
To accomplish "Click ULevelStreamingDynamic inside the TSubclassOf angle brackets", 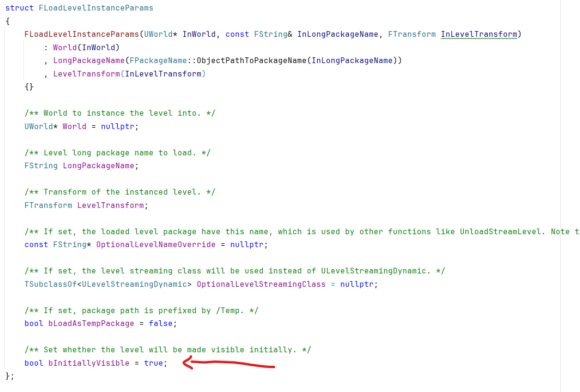I will (x=134, y=284).
